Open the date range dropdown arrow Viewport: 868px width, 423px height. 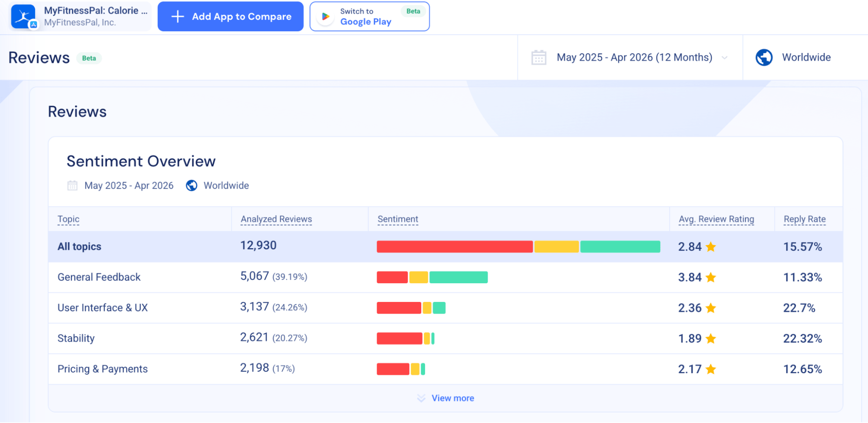tap(724, 58)
